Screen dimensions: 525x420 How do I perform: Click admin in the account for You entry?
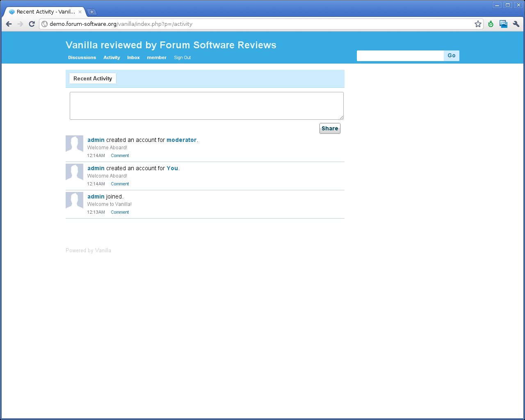pos(96,168)
